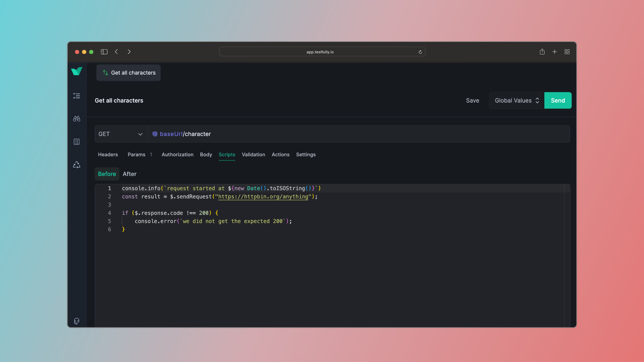
Task: Open the GET method dropdown
Action: (x=121, y=134)
